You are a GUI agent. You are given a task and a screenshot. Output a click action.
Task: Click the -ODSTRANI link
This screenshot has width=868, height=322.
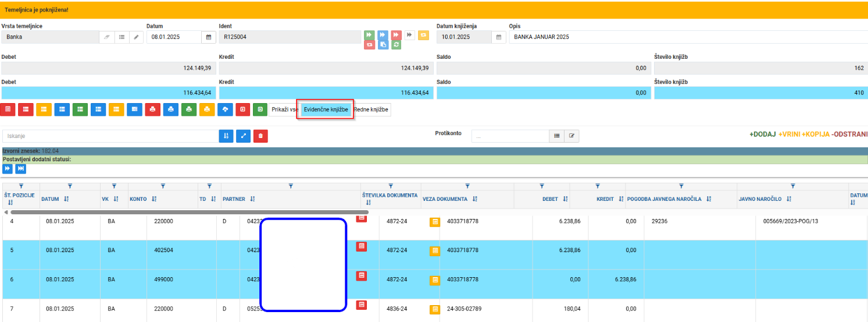[x=849, y=134]
